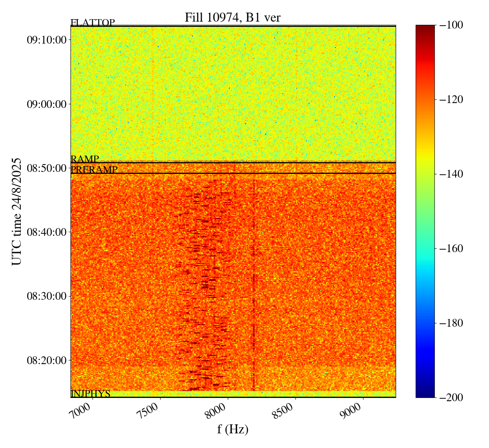Select the RAMP phase label
489x448 pixels.
[85, 159]
